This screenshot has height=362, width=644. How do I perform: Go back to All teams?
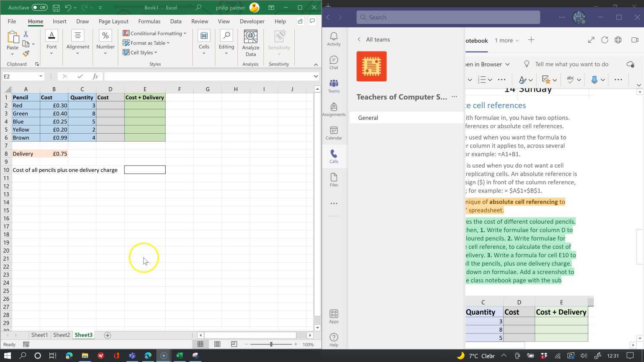(373, 39)
